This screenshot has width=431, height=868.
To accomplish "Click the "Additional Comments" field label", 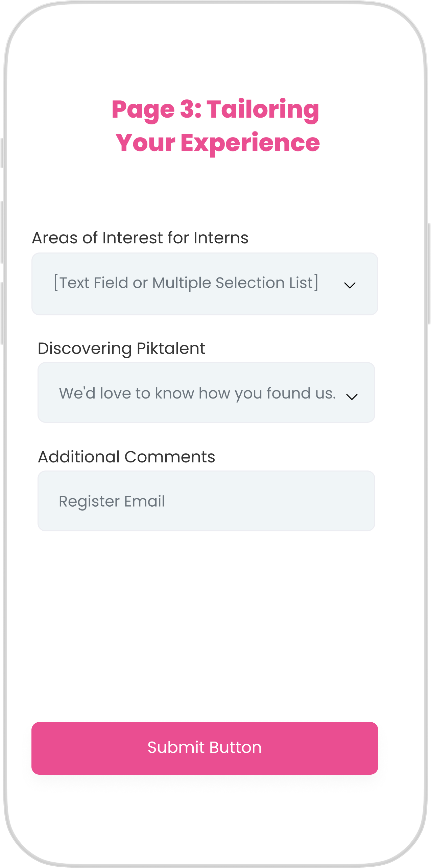I will [126, 457].
